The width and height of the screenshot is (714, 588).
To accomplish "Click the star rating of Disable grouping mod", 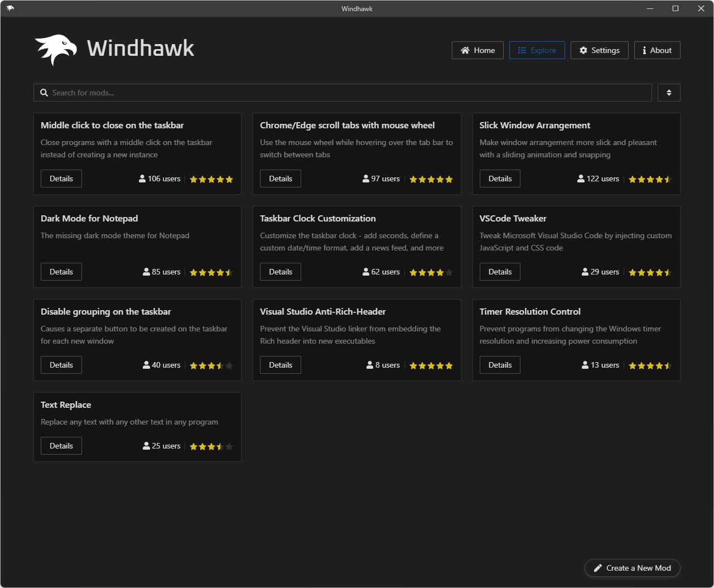I will click(x=211, y=365).
